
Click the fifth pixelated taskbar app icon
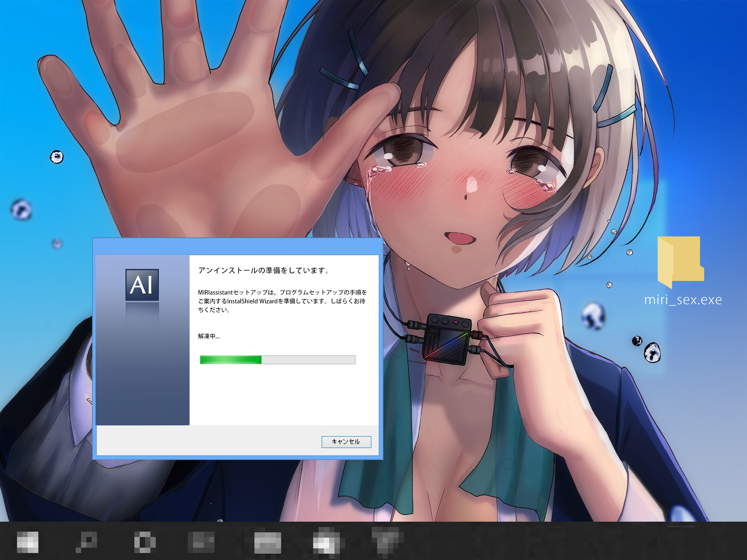pyautogui.click(x=267, y=543)
